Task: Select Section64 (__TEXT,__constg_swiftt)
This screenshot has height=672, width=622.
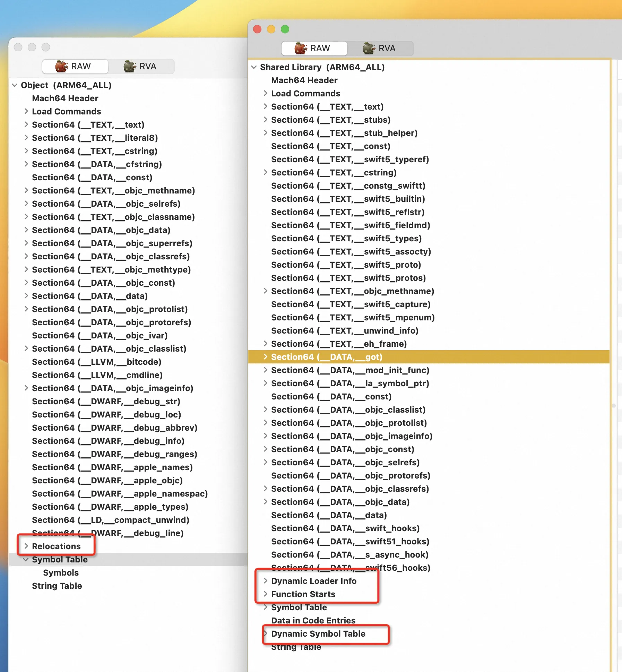Action: click(x=348, y=186)
